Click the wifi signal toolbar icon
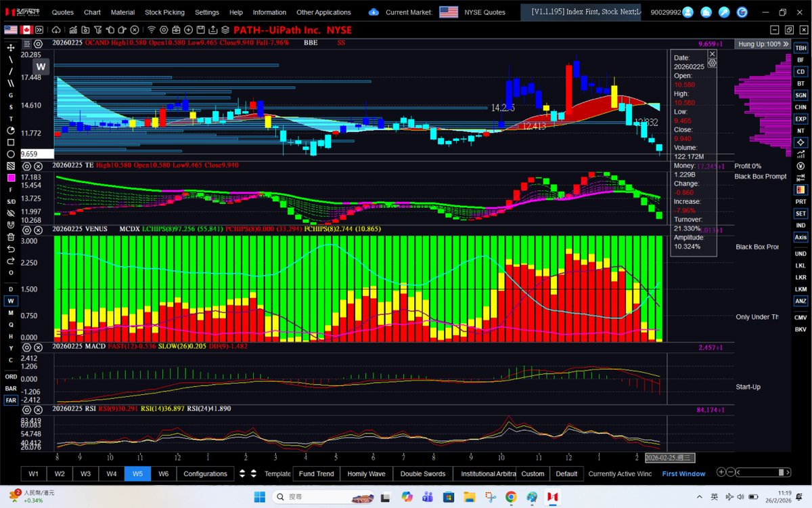This screenshot has width=812, height=508. [x=152, y=30]
